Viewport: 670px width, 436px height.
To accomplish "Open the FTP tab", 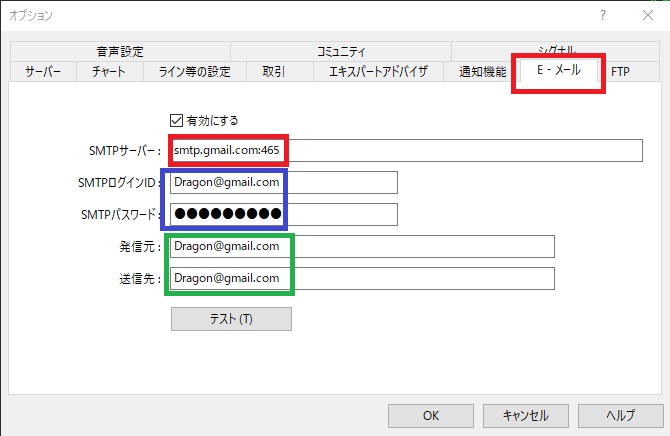I will (620, 71).
